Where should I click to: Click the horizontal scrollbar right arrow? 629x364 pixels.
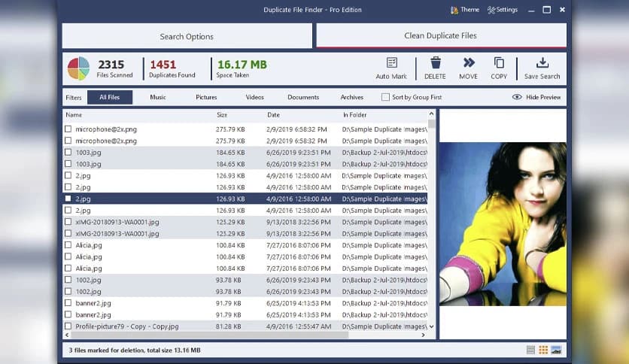423,335
